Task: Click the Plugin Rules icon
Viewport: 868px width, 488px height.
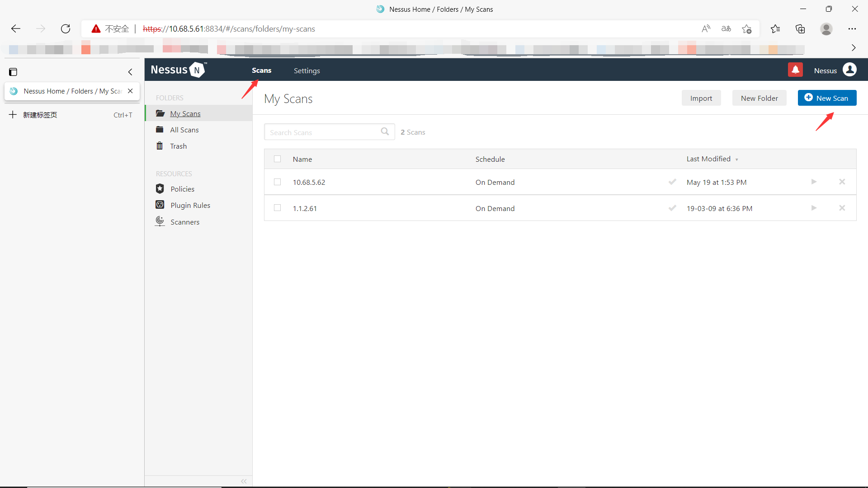Action: pyautogui.click(x=160, y=204)
